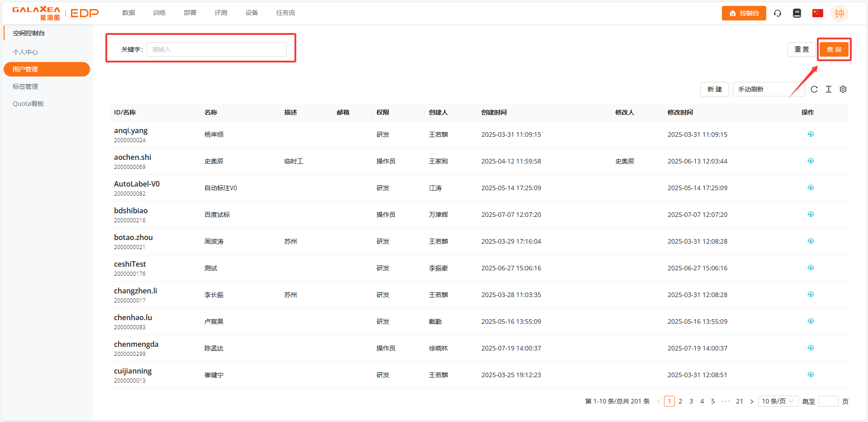Open the user avatar "钟" menu
The height and width of the screenshot is (422, 868).
point(839,13)
